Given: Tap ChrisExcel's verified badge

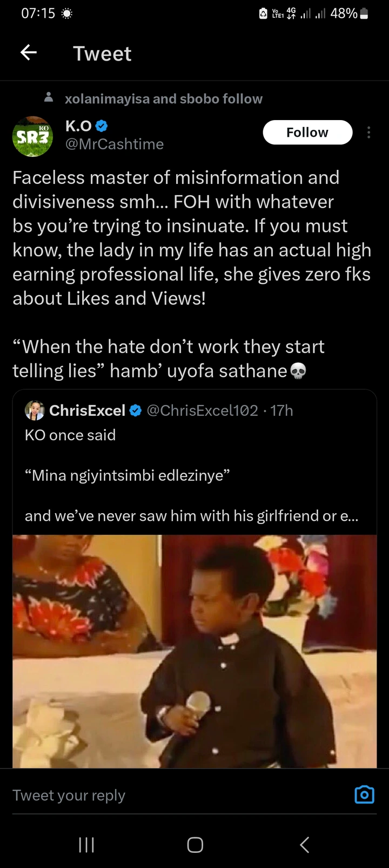Looking at the screenshot, I should [x=136, y=411].
